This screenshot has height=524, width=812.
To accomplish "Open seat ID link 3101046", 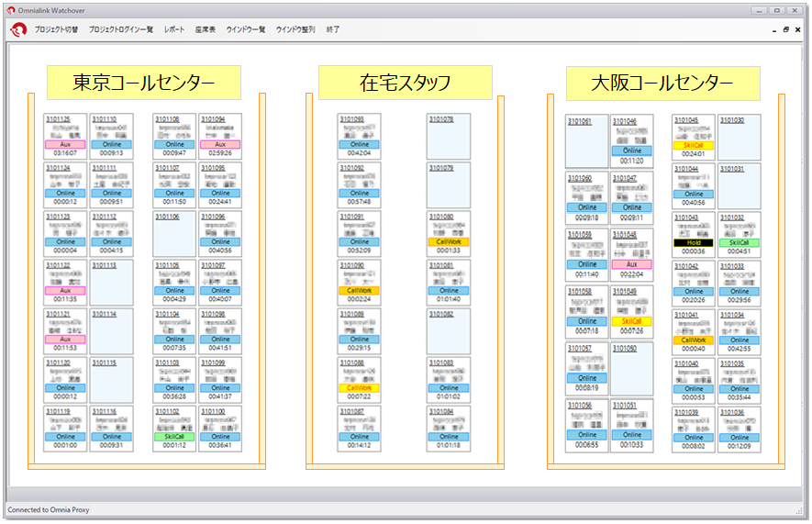I will click(625, 122).
